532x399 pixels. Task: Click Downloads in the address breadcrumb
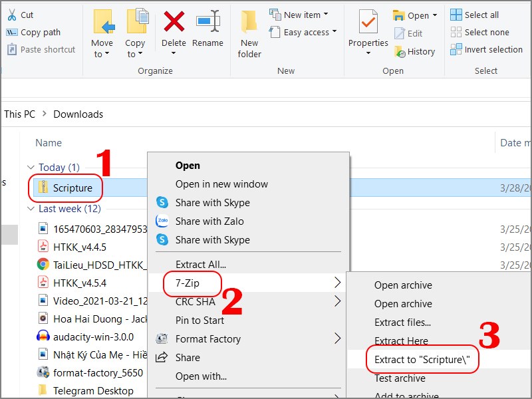point(78,114)
